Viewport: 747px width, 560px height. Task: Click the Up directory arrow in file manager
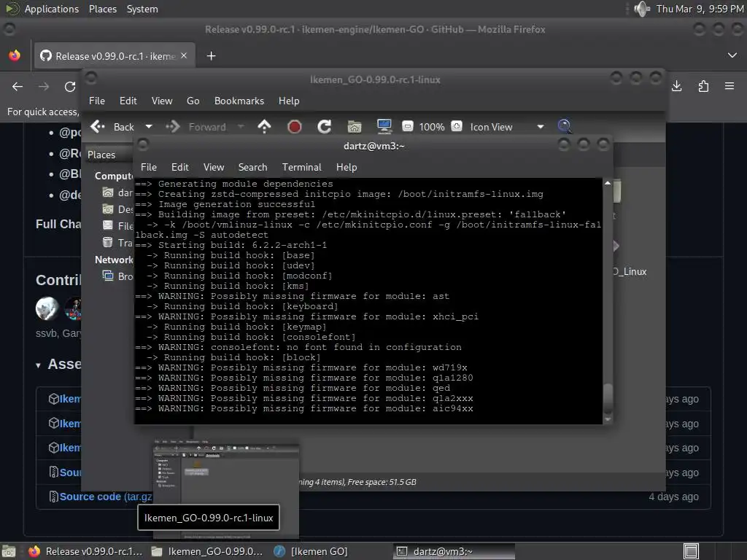click(x=264, y=127)
